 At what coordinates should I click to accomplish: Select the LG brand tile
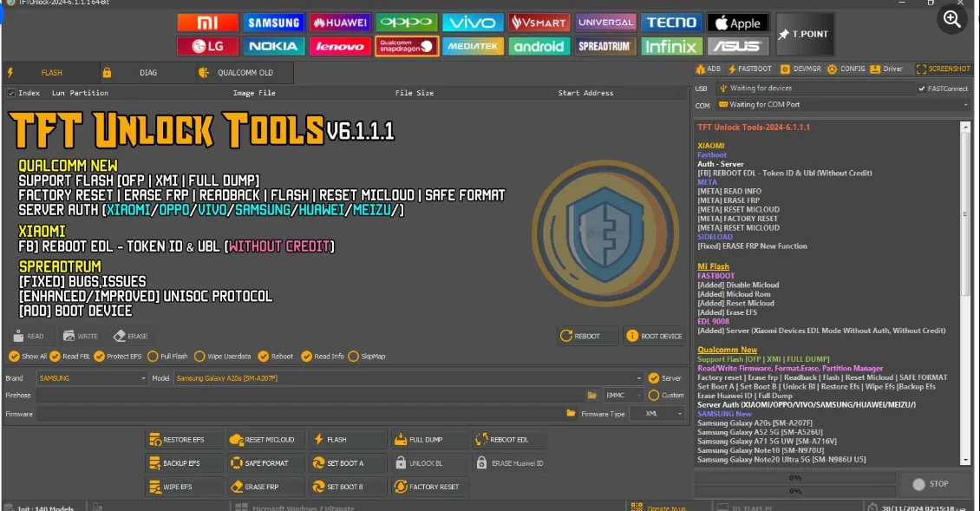click(207, 46)
